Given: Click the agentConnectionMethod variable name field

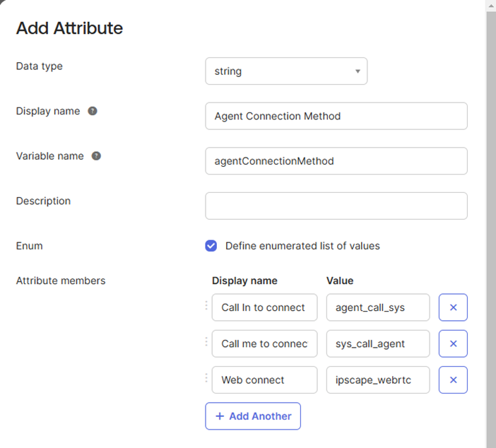Looking at the screenshot, I should click(x=336, y=161).
